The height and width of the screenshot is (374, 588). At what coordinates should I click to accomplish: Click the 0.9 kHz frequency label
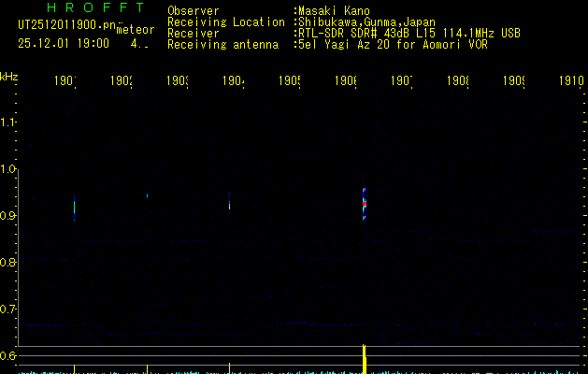click(7, 216)
